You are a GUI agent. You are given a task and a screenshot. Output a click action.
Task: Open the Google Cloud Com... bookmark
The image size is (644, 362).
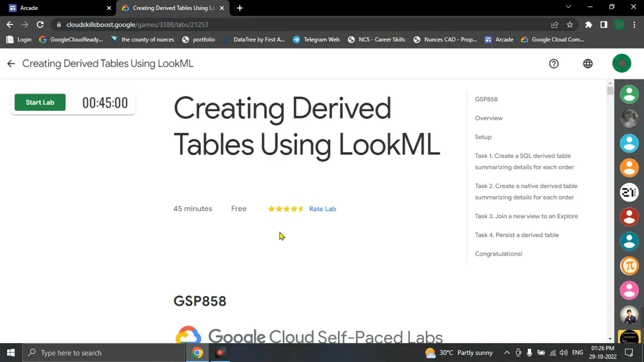tap(552, 39)
